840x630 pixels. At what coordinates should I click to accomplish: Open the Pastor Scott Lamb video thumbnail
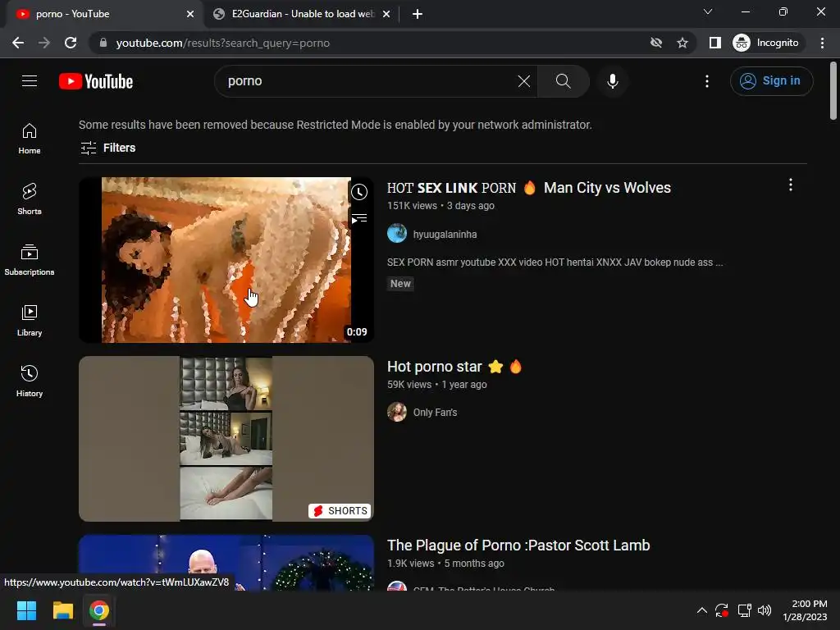(226, 563)
